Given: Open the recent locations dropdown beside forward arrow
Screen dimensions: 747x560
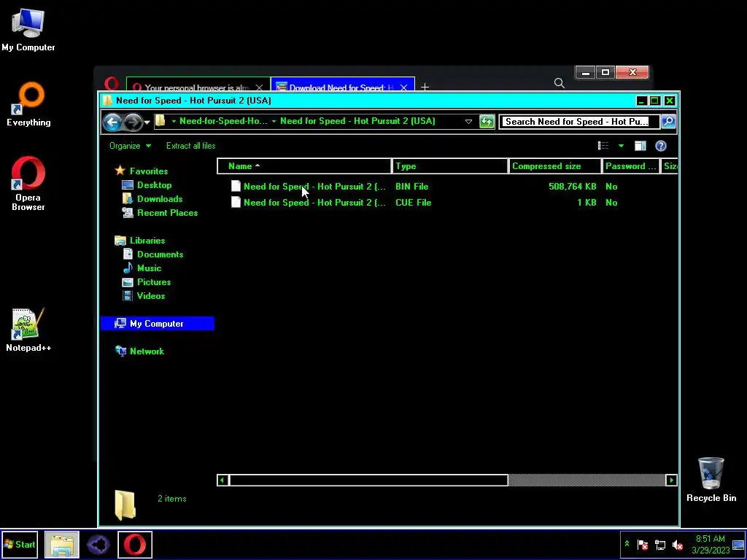Looking at the screenshot, I should point(147,122).
